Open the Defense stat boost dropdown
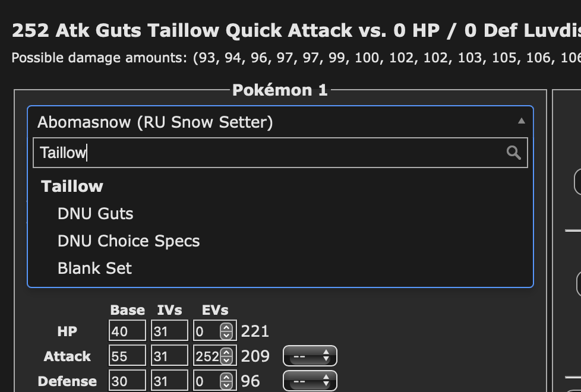581x392 pixels. [310, 381]
